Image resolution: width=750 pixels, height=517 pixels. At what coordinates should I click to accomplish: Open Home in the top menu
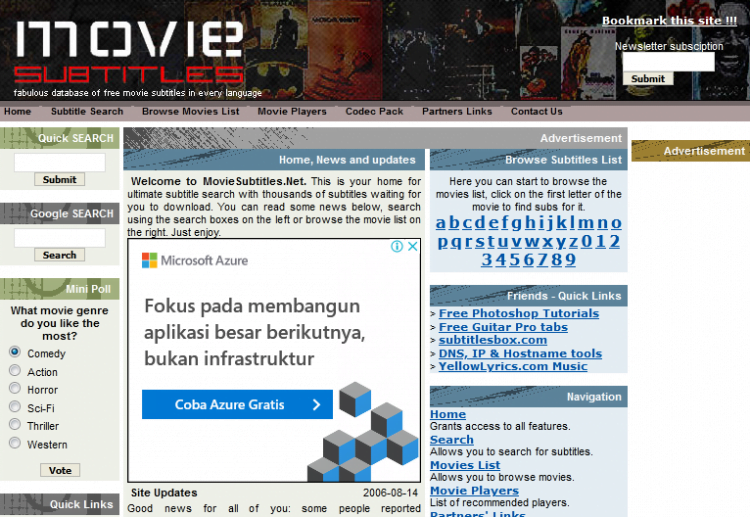(x=18, y=111)
